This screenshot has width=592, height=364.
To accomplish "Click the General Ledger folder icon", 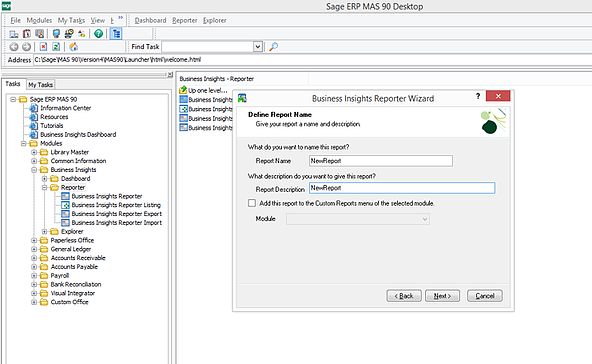I will [x=44, y=249].
